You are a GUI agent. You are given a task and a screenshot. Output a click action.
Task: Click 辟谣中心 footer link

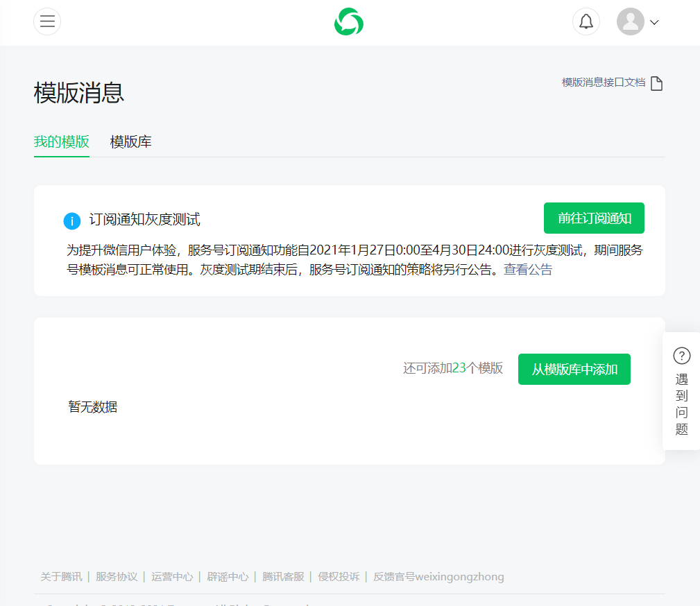[x=228, y=577]
